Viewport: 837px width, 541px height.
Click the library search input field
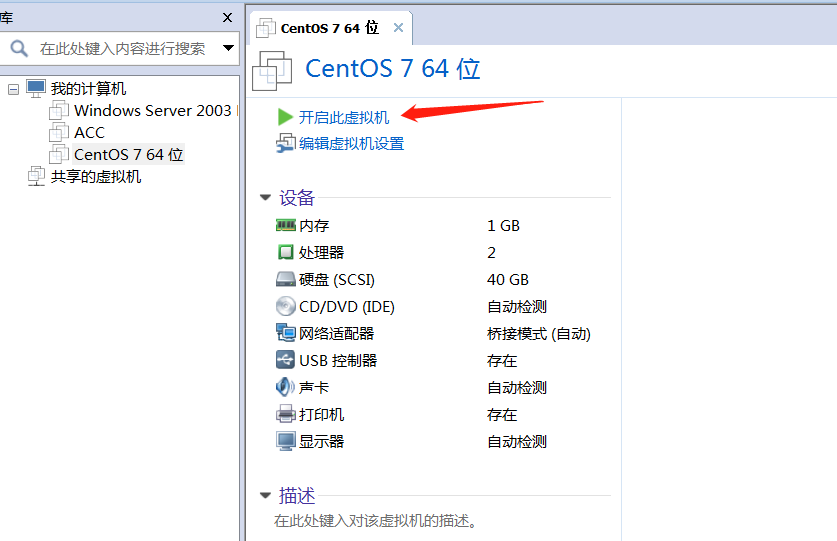pos(122,49)
